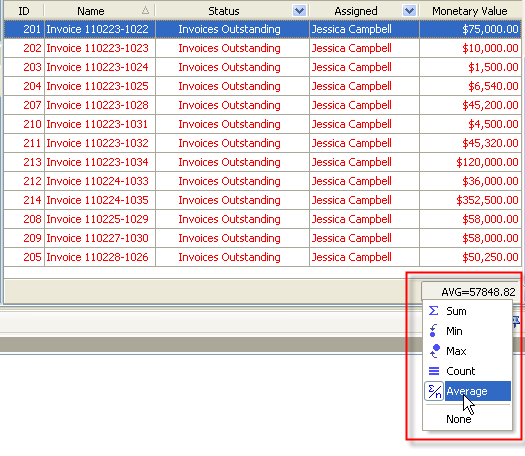The width and height of the screenshot is (525, 456).
Task: Select Count in the summary menu
Action: 461,371
